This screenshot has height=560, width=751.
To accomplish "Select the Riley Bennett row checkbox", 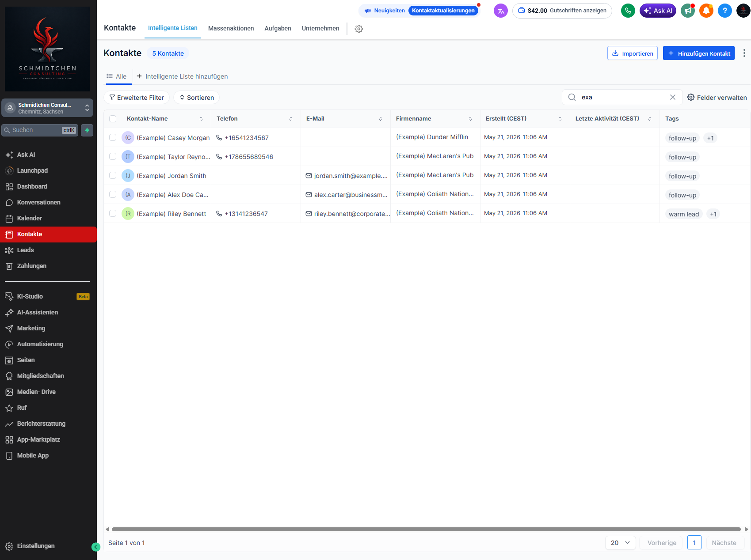I will [113, 213].
